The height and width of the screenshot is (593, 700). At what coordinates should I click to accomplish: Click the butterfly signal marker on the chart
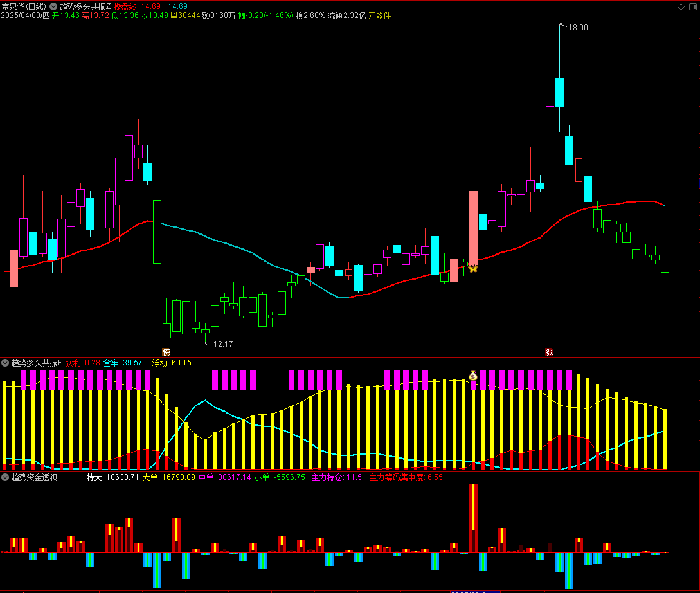point(473,268)
